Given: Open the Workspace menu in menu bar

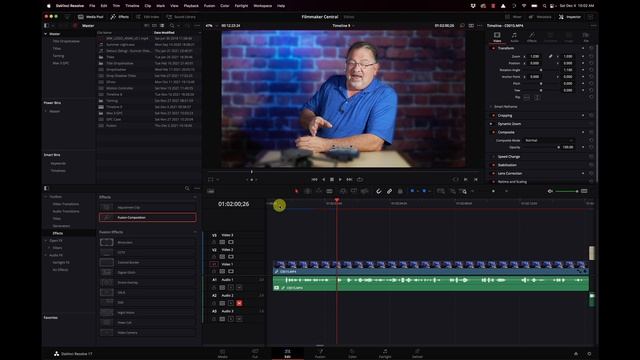Looking at the screenshot, I should 262,6.
